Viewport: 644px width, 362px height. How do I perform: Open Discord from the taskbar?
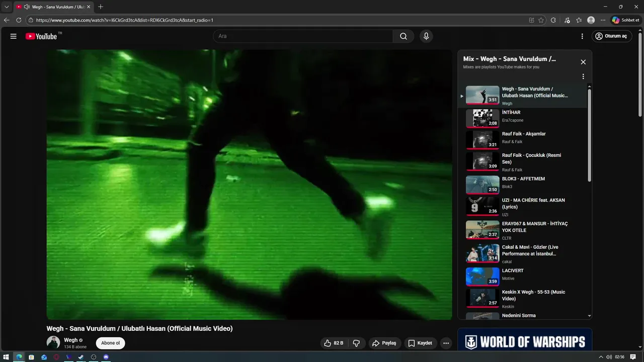(106, 357)
